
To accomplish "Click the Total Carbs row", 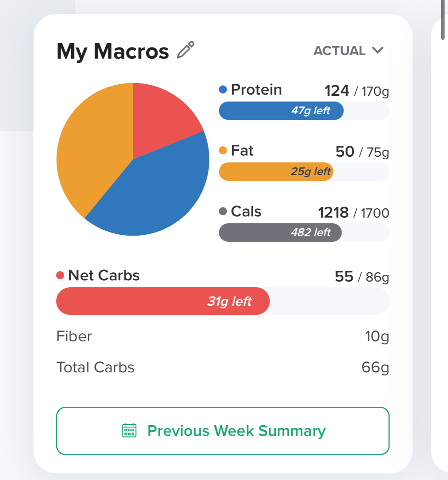I will coord(222,367).
